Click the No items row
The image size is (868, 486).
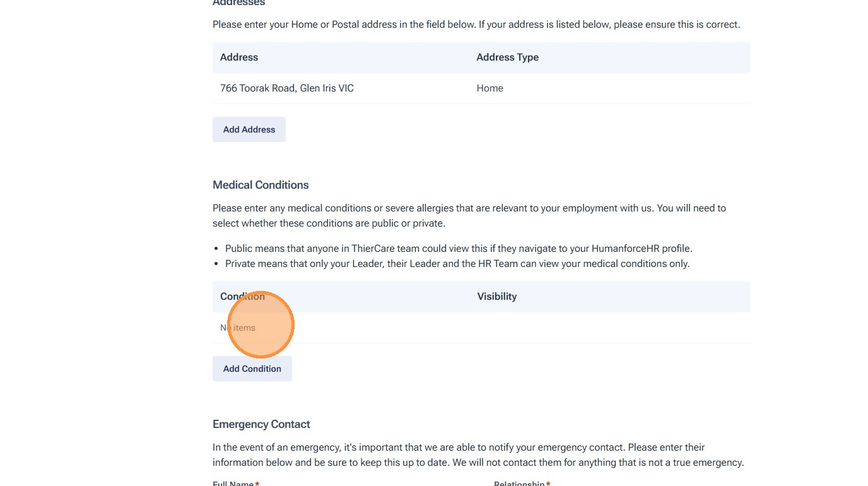[238, 328]
